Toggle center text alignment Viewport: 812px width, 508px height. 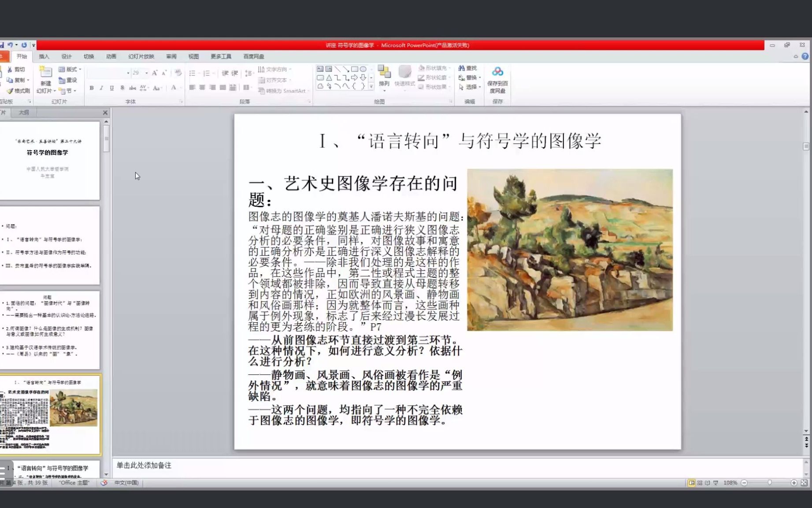[x=202, y=88]
